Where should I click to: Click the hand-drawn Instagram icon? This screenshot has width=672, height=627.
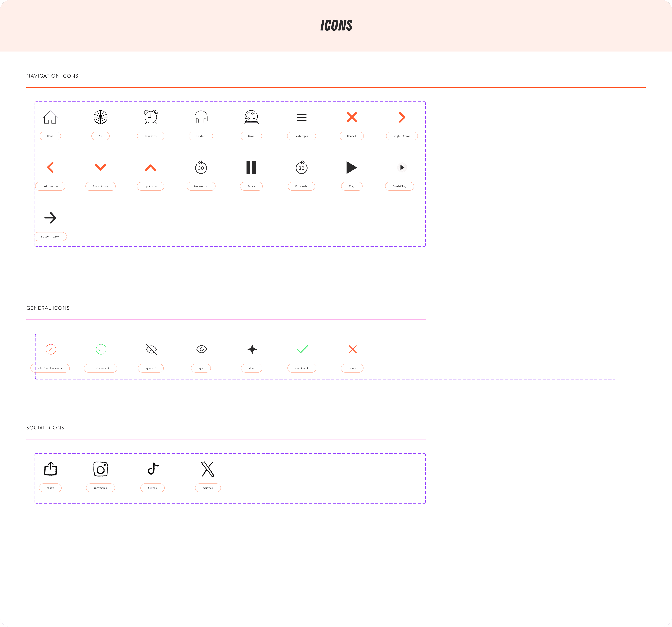point(100,469)
